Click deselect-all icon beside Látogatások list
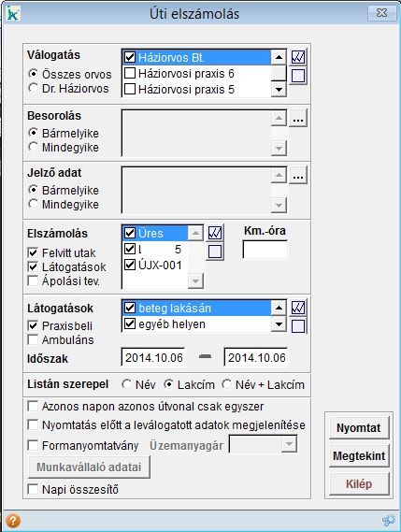Image resolution: width=401 pixels, height=532 pixels. (x=298, y=326)
